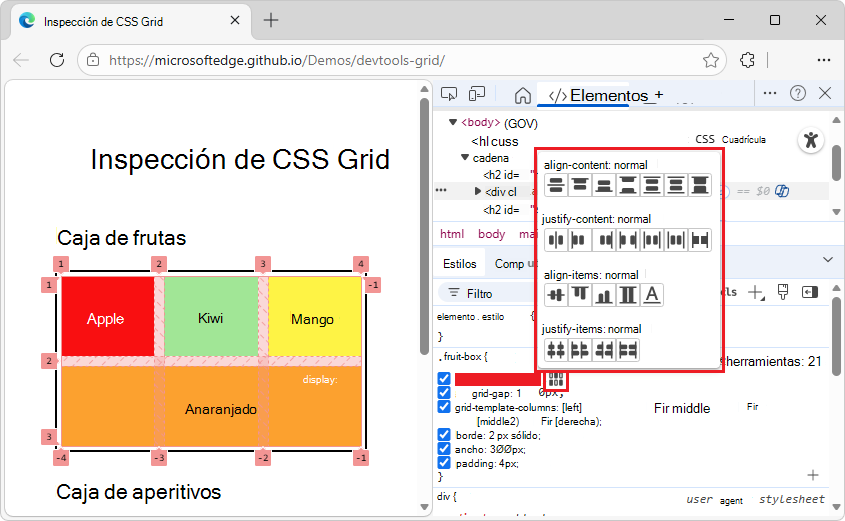Set align-items to end
Screen dimensions: 845x521
click(x=604, y=295)
